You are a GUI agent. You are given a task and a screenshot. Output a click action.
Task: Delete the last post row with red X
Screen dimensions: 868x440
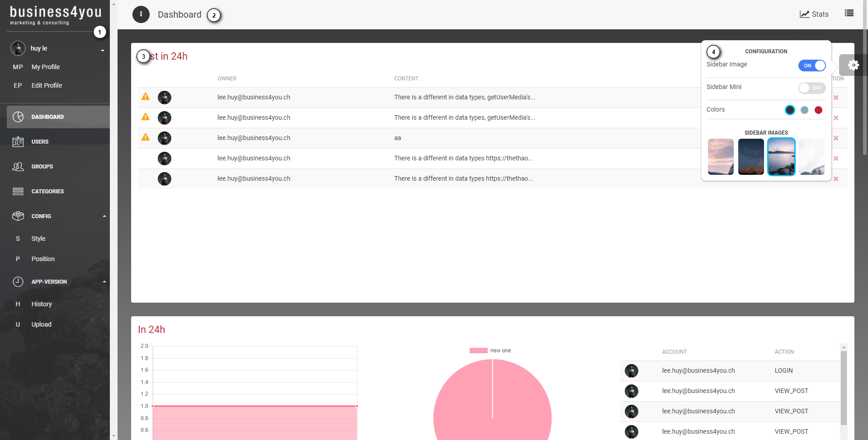pos(836,179)
